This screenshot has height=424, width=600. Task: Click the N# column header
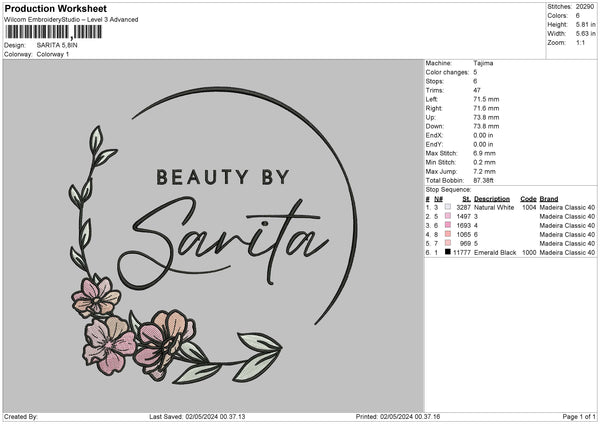pyautogui.click(x=438, y=198)
